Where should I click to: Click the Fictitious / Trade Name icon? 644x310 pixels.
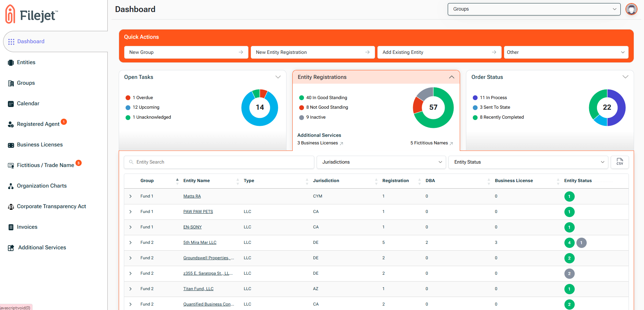(x=11, y=165)
